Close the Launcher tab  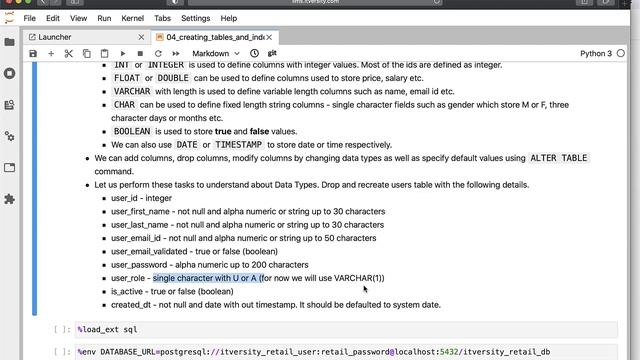pyautogui.click(x=141, y=37)
